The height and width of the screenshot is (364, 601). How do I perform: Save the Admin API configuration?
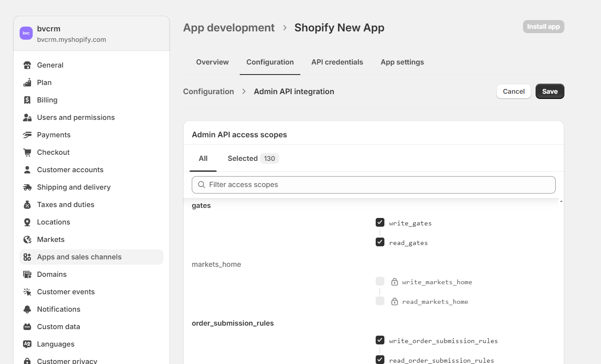click(550, 92)
